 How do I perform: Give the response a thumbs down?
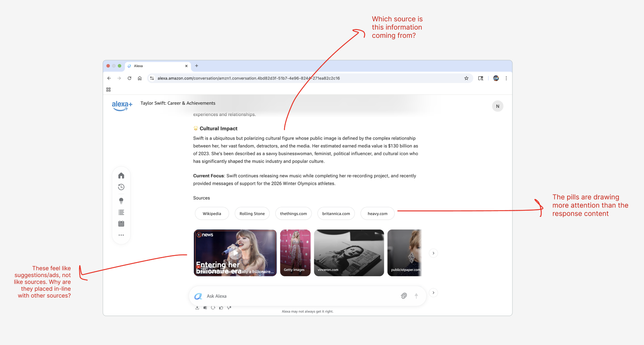[229, 308]
